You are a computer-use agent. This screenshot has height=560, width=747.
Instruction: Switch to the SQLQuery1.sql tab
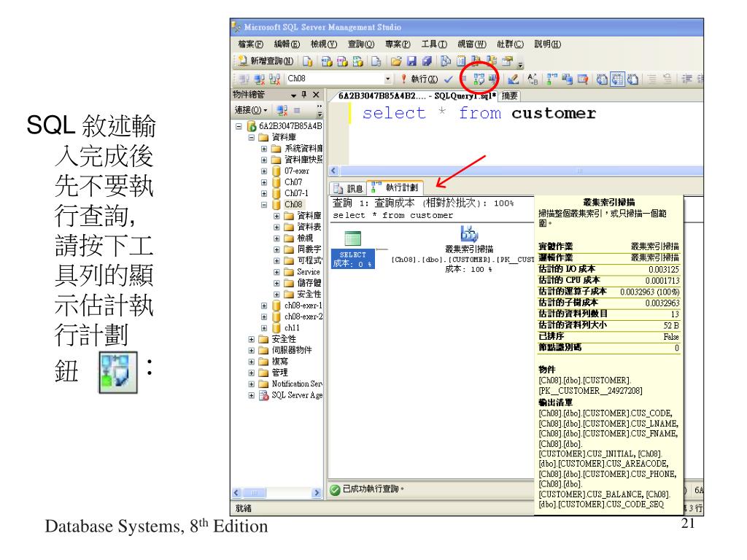pos(417,96)
